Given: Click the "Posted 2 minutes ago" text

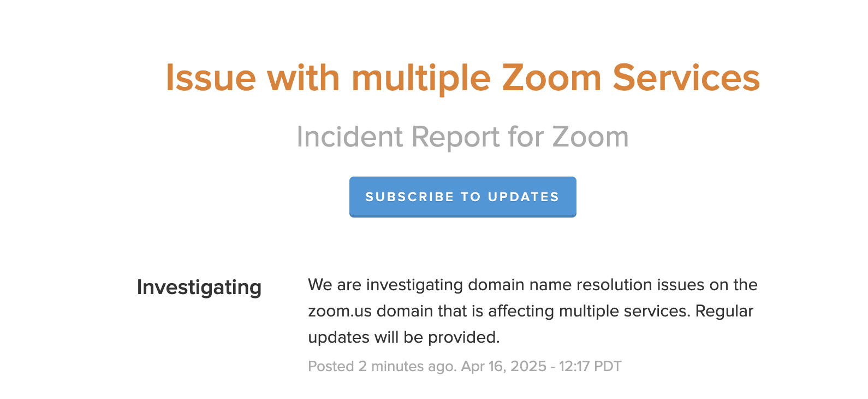Looking at the screenshot, I should pos(382,366).
